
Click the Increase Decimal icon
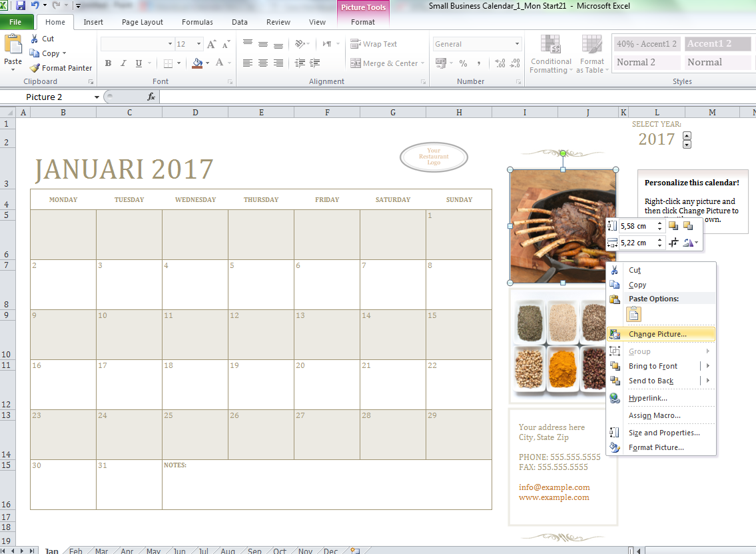[500, 63]
